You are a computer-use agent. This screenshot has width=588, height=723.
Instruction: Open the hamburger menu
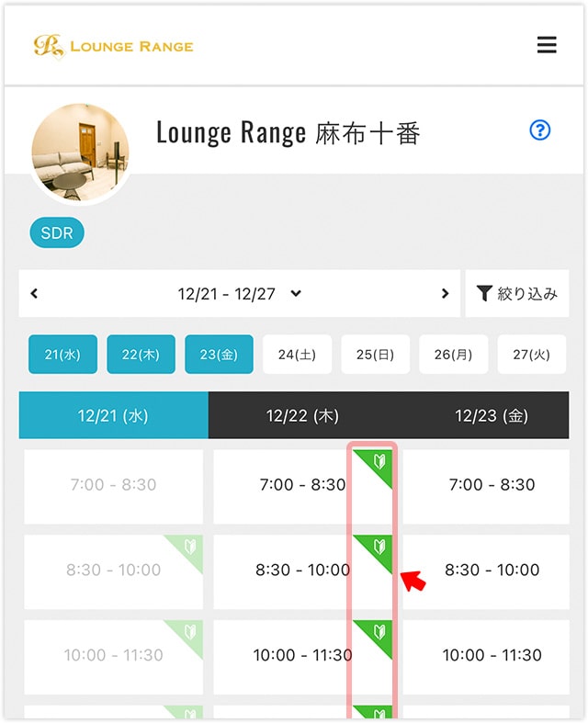click(547, 45)
